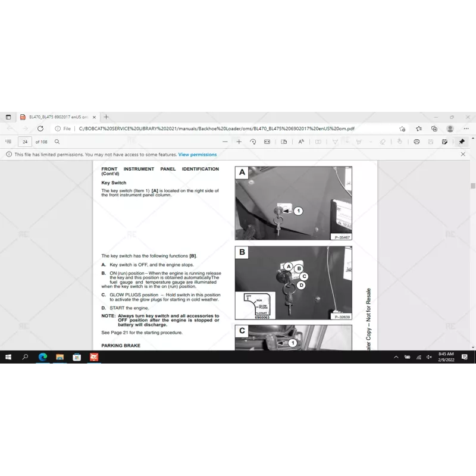This screenshot has width=476, height=476.
Task: Erase annotations with the Erase tool
Action: pos(383,142)
